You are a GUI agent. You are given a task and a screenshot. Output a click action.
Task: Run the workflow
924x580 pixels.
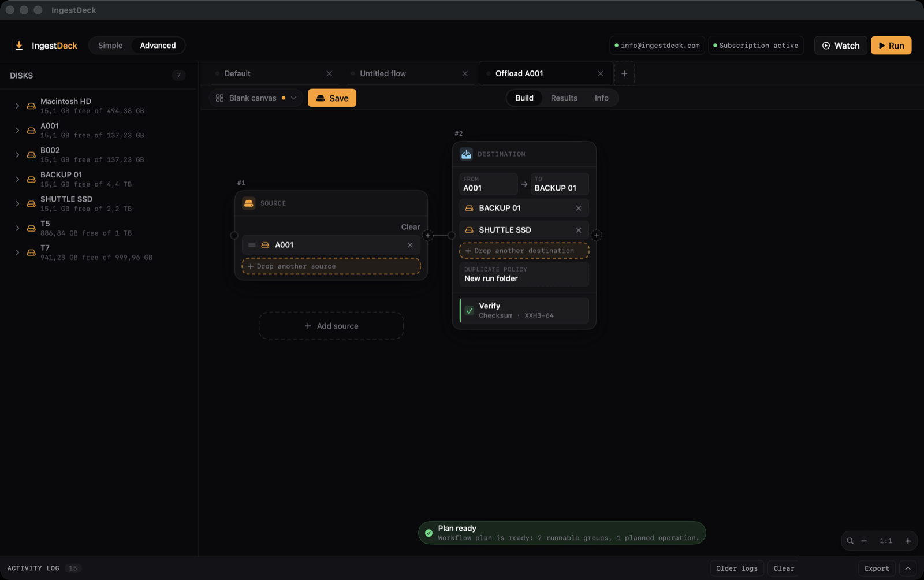point(891,46)
